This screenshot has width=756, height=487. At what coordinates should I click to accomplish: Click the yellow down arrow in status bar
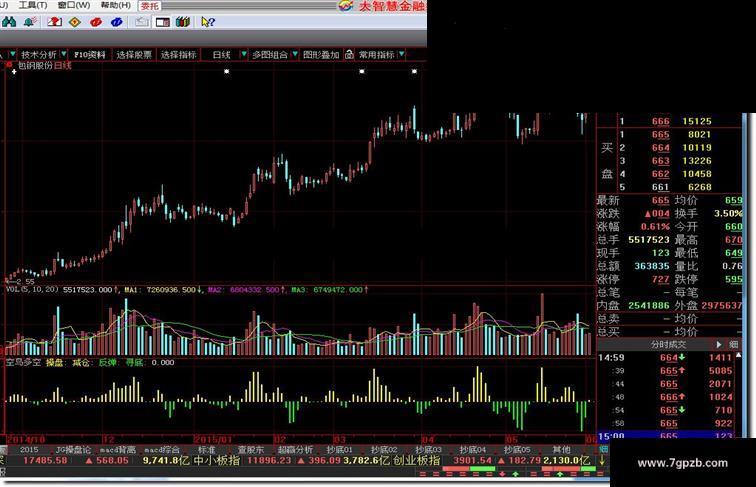tap(602, 460)
